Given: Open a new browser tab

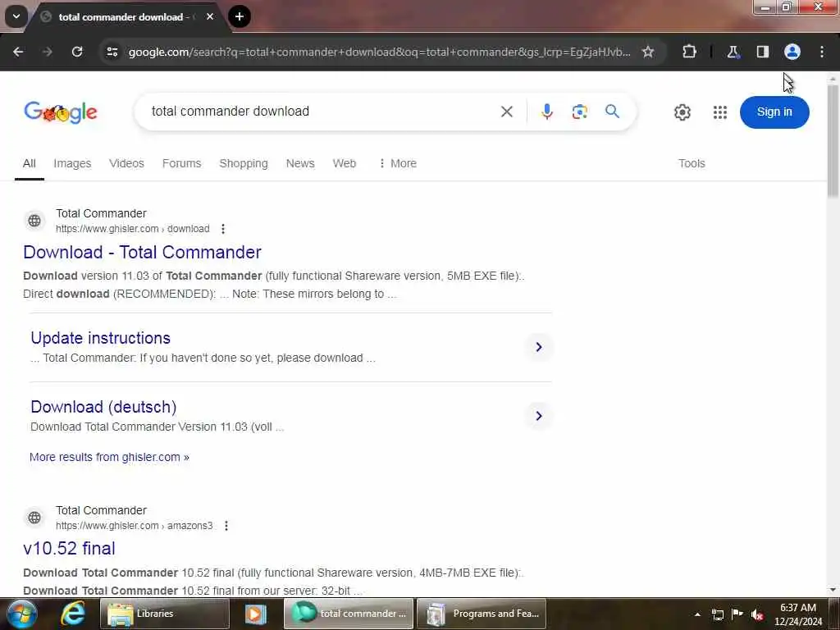Looking at the screenshot, I should pyautogui.click(x=240, y=16).
